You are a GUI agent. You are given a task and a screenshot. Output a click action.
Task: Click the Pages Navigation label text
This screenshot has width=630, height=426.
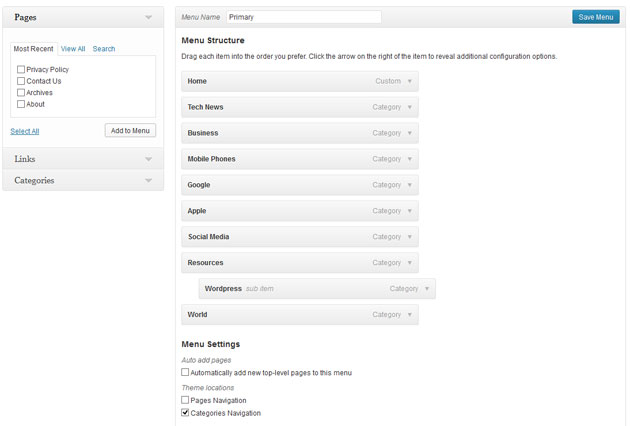218,401
